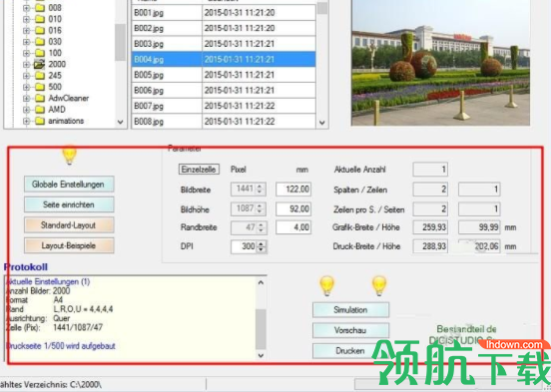Click the Protokoll log scrollbar thumb
This screenshot has height=392, width=551.
(x=261, y=329)
